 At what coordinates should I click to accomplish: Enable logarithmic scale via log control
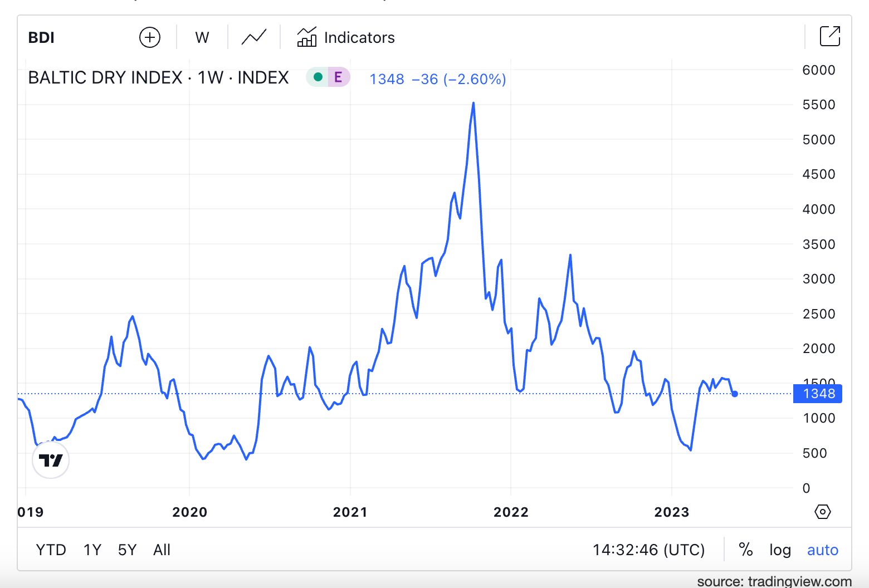pyautogui.click(x=779, y=550)
